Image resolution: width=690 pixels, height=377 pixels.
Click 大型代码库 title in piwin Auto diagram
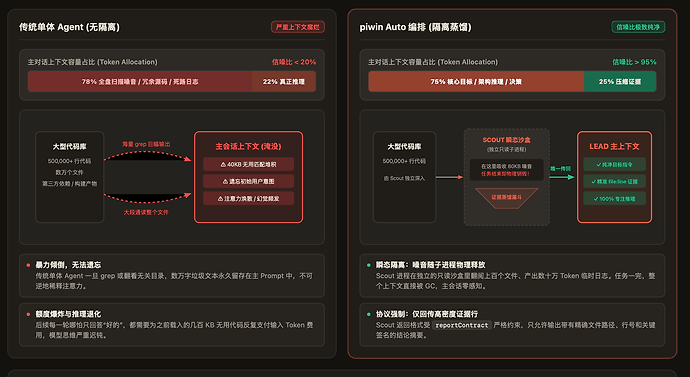coord(404,146)
